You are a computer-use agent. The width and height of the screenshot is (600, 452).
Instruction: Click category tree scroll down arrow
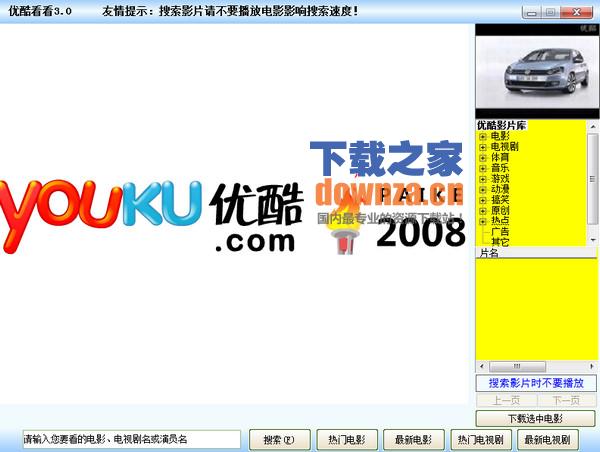(593, 240)
